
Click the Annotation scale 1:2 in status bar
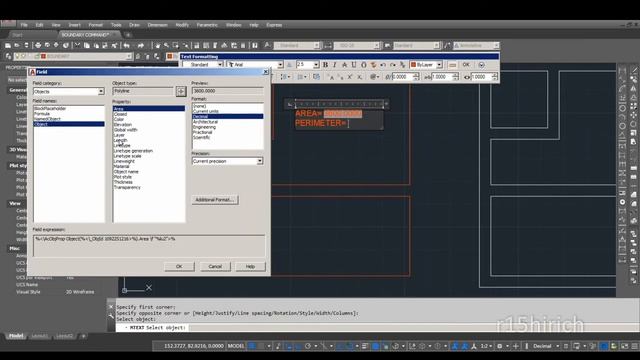tap(485, 346)
